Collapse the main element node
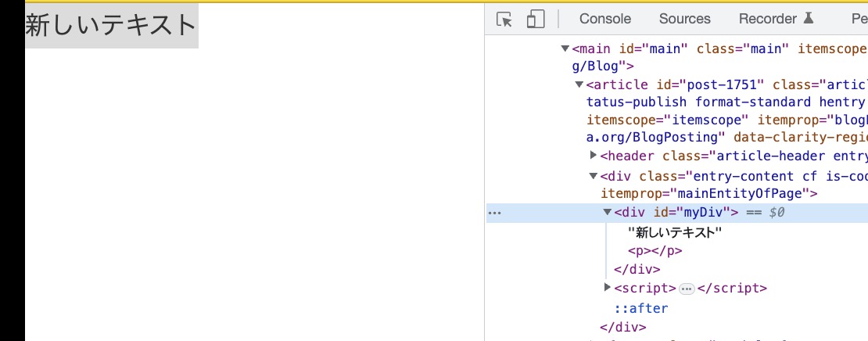 pos(565,49)
